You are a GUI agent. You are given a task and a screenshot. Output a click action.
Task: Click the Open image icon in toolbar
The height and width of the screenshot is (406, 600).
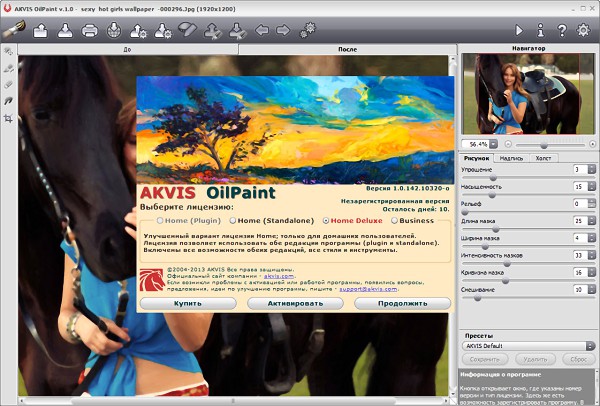click(42, 31)
